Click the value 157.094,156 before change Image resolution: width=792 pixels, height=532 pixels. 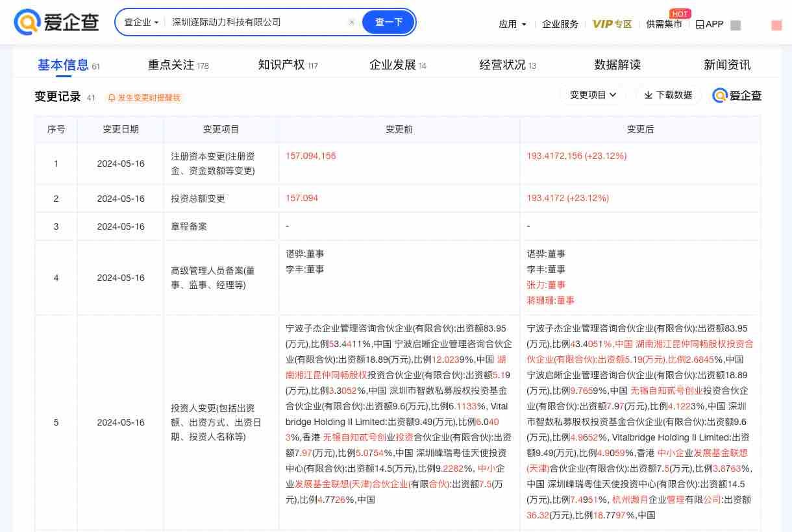pos(311,156)
